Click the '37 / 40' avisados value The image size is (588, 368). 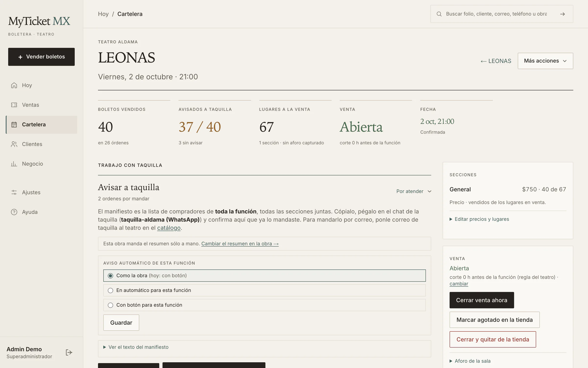200,127
